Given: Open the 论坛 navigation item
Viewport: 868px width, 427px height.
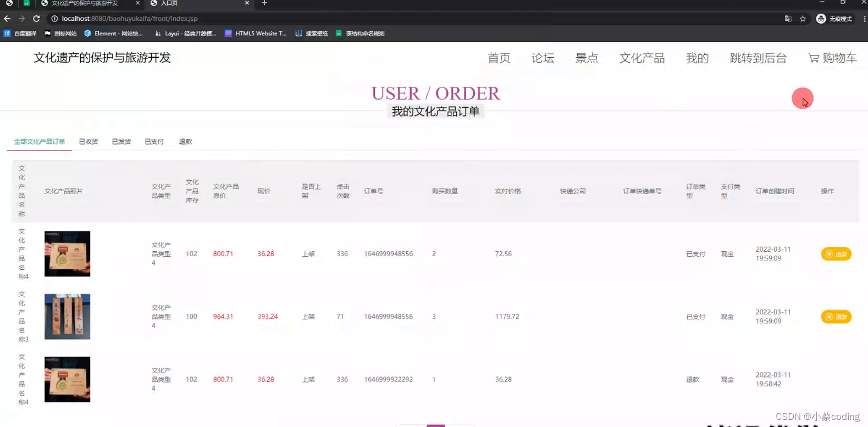Looking at the screenshot, I should pos(543,58).
